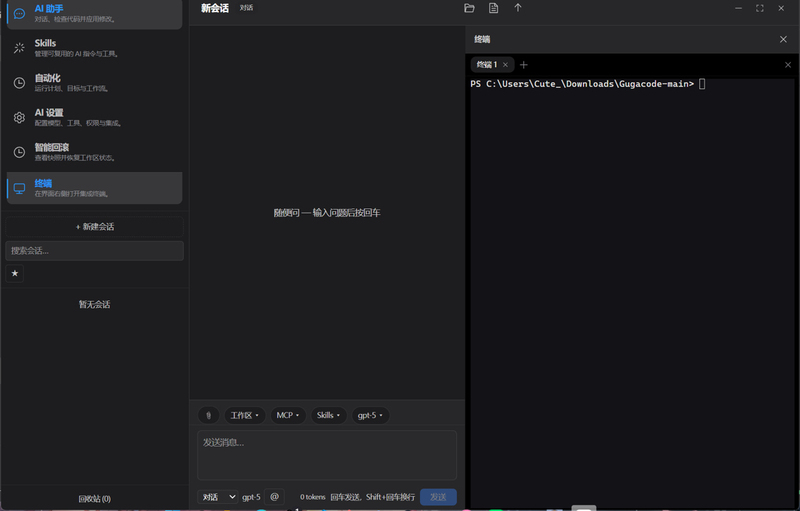Screen dimensions: 800x511
Task: Click the open folder icon in header
Action: 469,8
